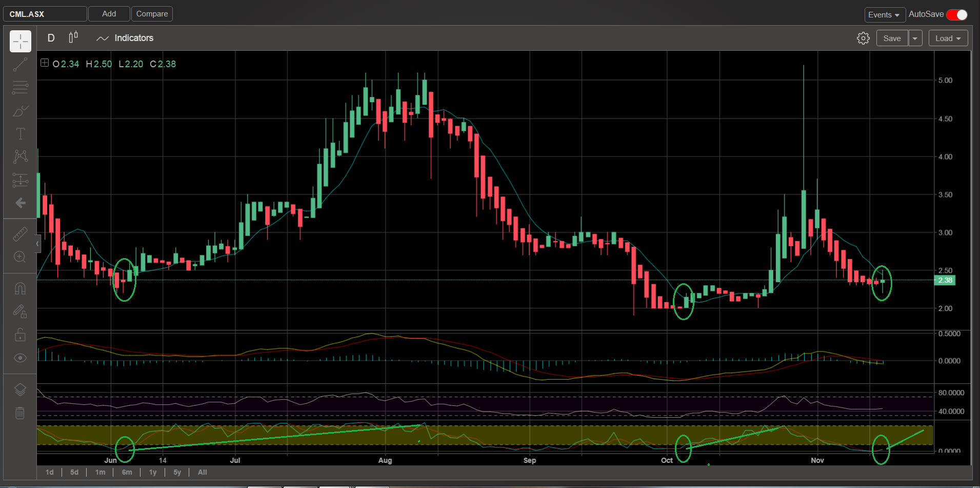This screenshot has height=488, width=980.
Task: Expand the OHLC legend plus icon
Action: pyautogui.click(x=45, y=63)
